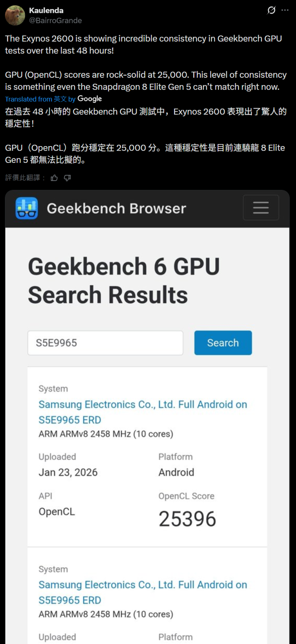This screenshot has height=644, width=296.
Task: Open the first Samsung S5E9965 ERD result link
Action: 142,412
